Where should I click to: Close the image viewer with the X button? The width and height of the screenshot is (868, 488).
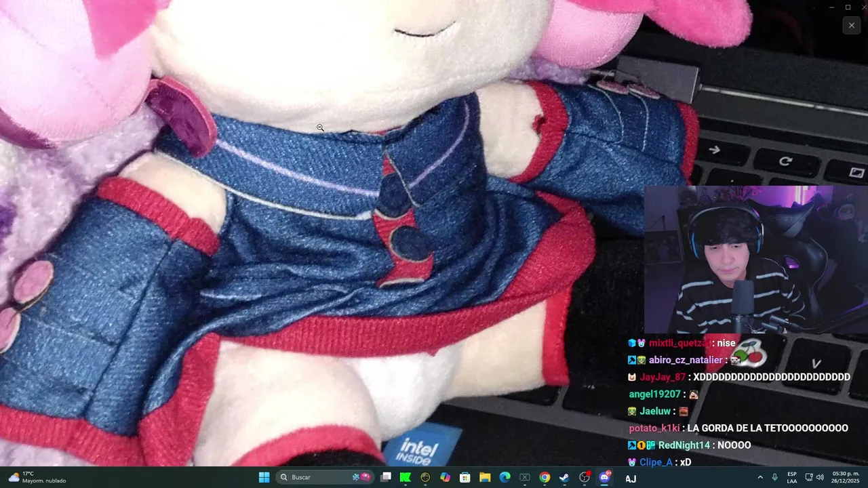[x=852, y=26]
